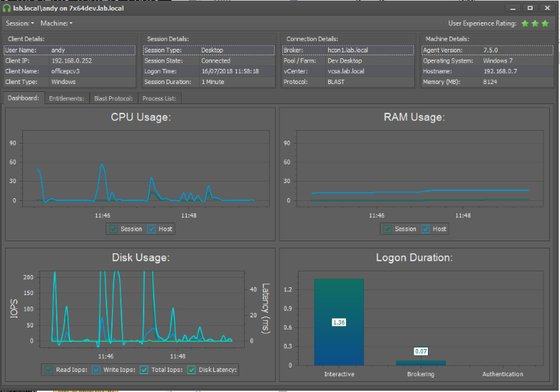Toggle Write Iops checkbox in Disk Usage

tap(96, 370)
